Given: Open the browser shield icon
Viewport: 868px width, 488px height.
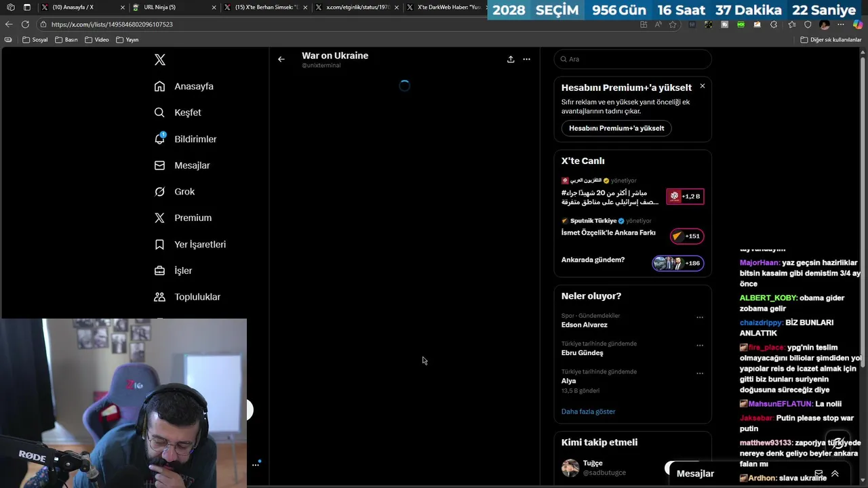Looking at the screenshot, I should pos(808,24).
